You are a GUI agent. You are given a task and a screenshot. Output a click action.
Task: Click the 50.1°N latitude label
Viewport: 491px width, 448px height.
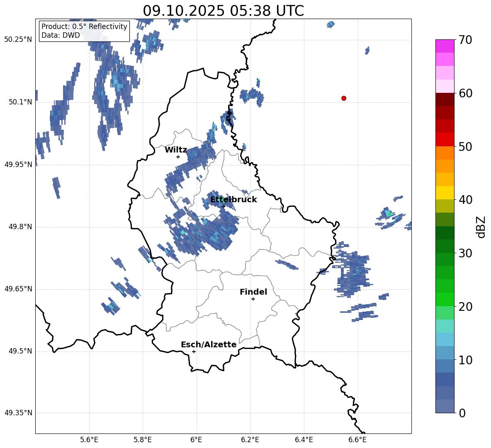pyautogui.click(x=20, y=102)
